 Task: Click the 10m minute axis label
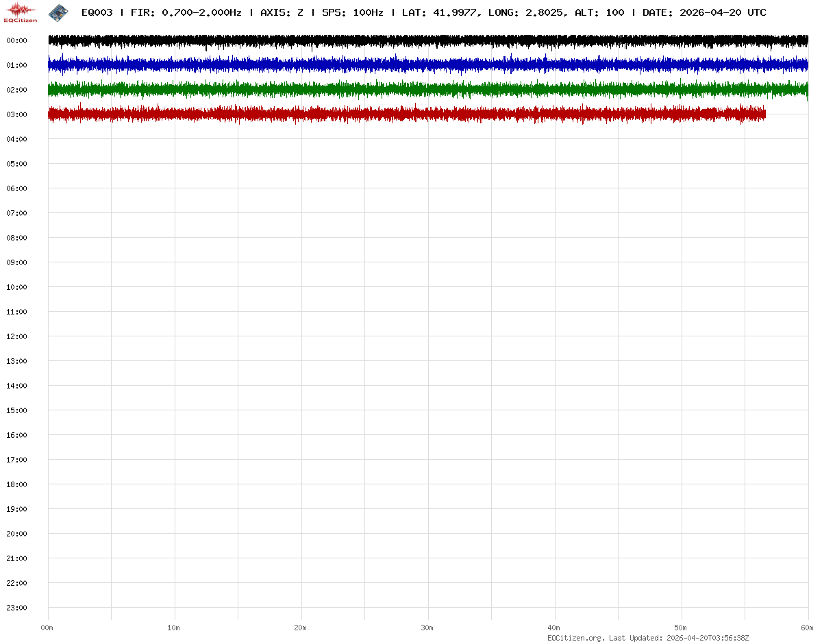174,628
